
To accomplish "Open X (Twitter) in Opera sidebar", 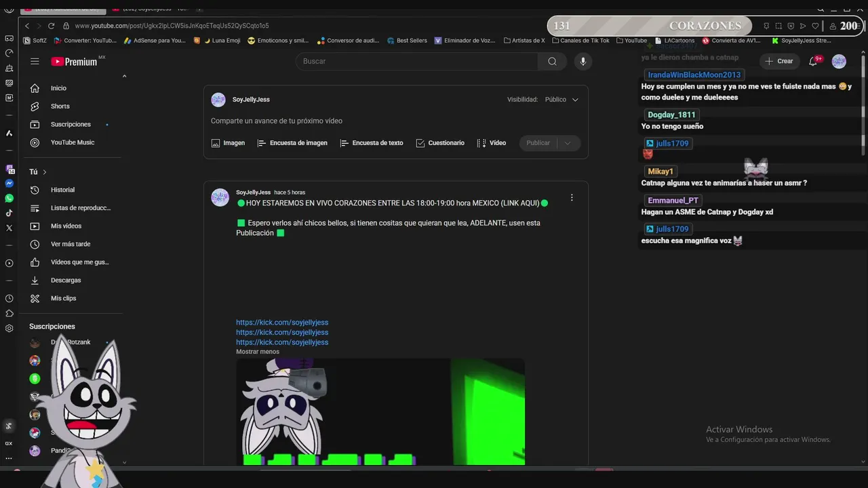I will click(9, 228).
